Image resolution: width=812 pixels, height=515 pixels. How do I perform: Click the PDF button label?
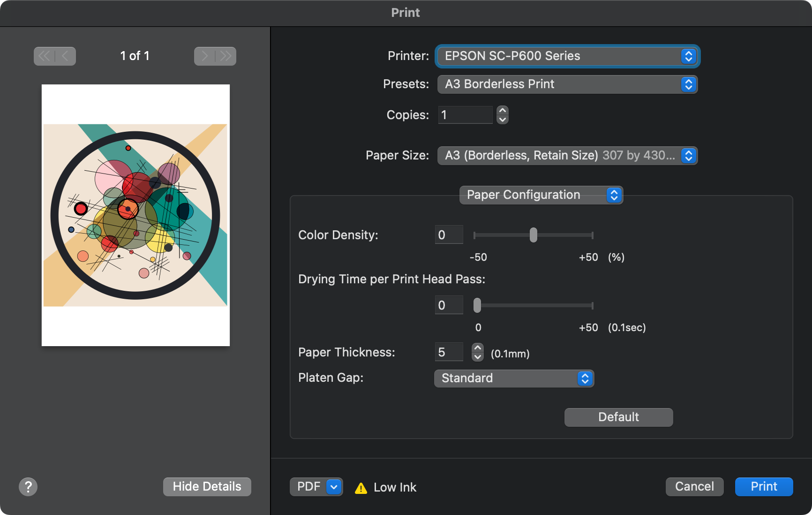point(308,487)
